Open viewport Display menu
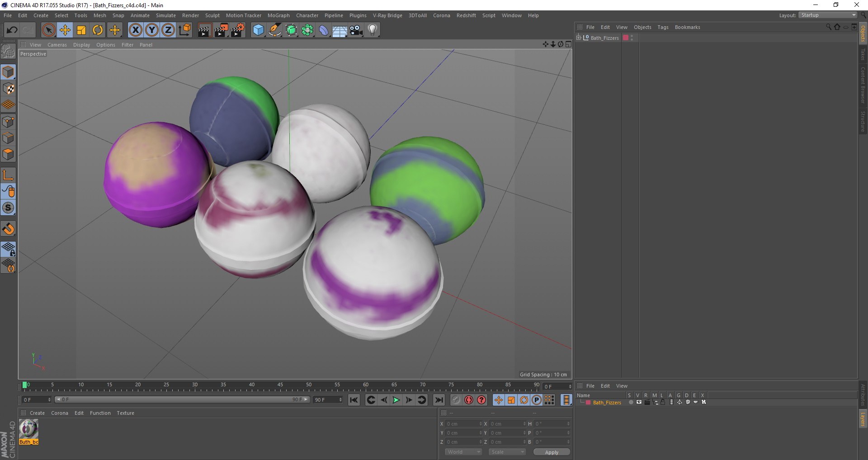The image size is (868, 460). 81,45
